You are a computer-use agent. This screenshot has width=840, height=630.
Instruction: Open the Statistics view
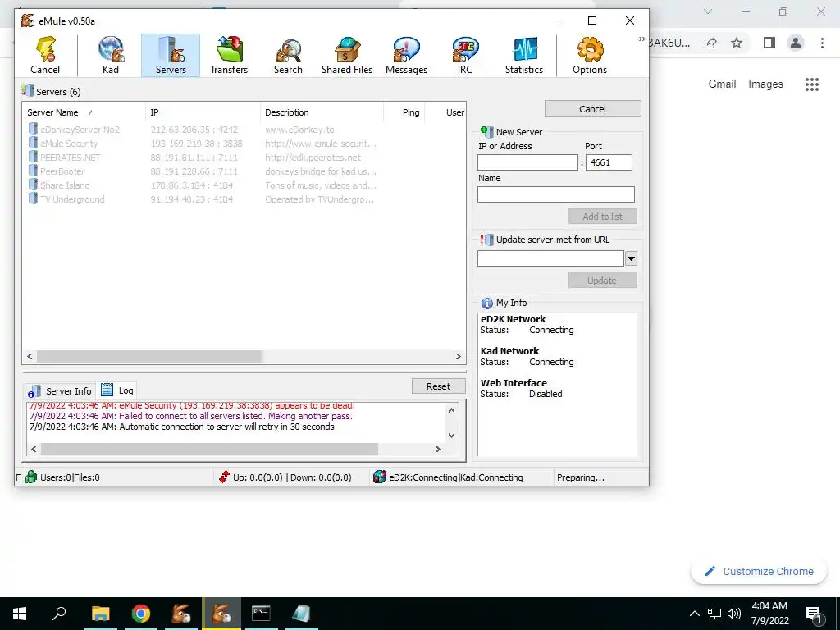point(524,56)
